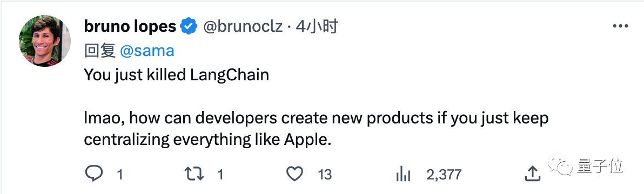Click the "You just killed LangChain" text

click(176, 75)
